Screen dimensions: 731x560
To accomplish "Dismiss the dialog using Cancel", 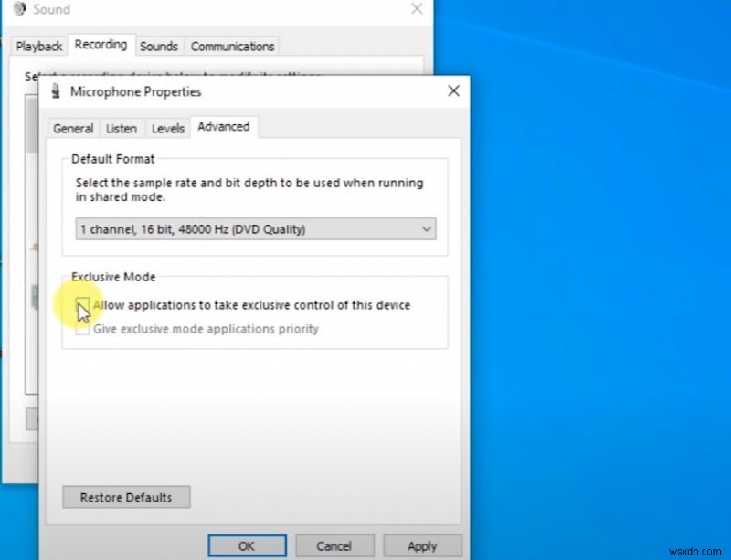I will pyautogui.click(x=334, y=545).
